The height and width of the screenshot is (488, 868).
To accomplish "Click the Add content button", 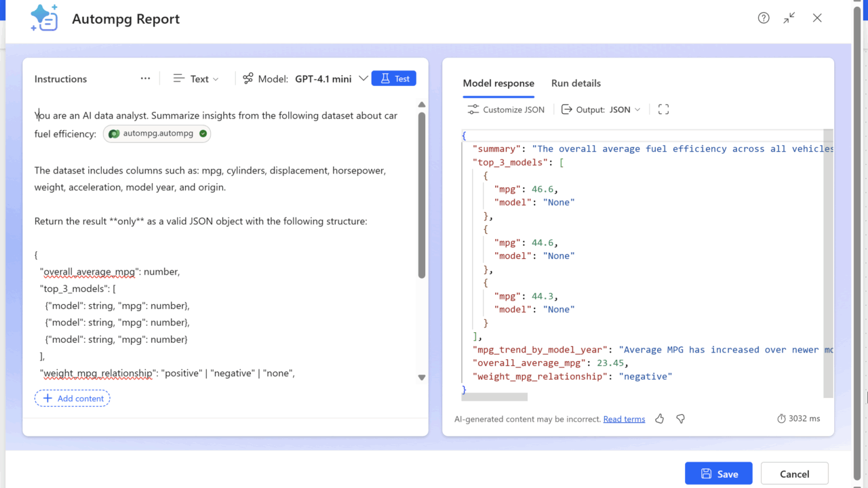I will (73, 399).
